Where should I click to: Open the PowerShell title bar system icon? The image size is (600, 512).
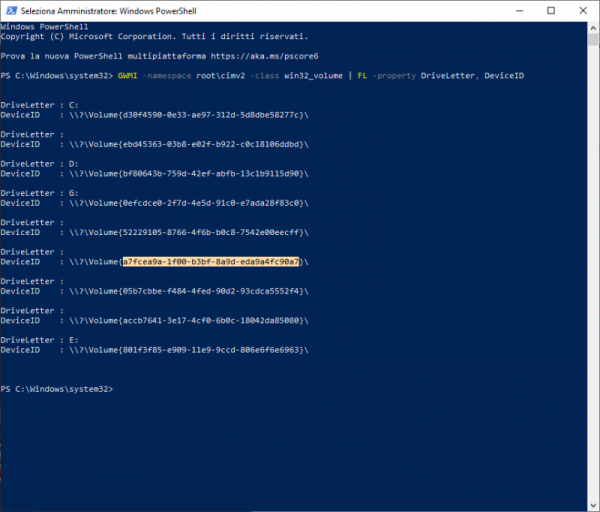pyautogui.click(x=11, y=11)
